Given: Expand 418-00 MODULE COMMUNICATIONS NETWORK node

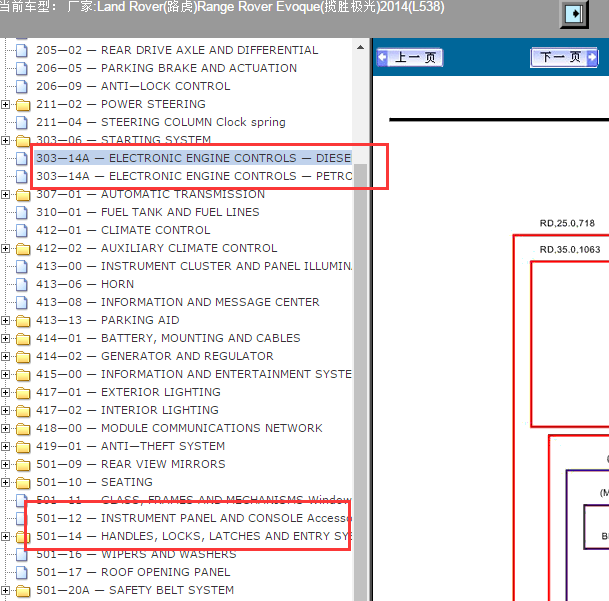Looking at the screenshot, I should [x=5, y=428].
